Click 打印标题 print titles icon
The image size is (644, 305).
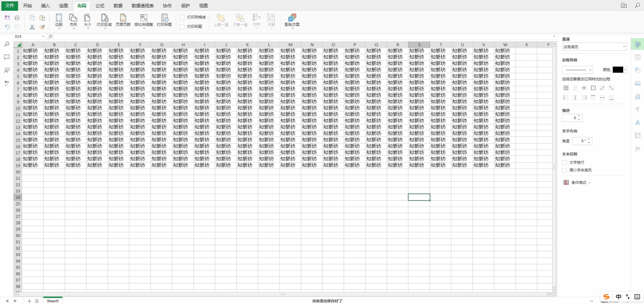coord(165,20)
